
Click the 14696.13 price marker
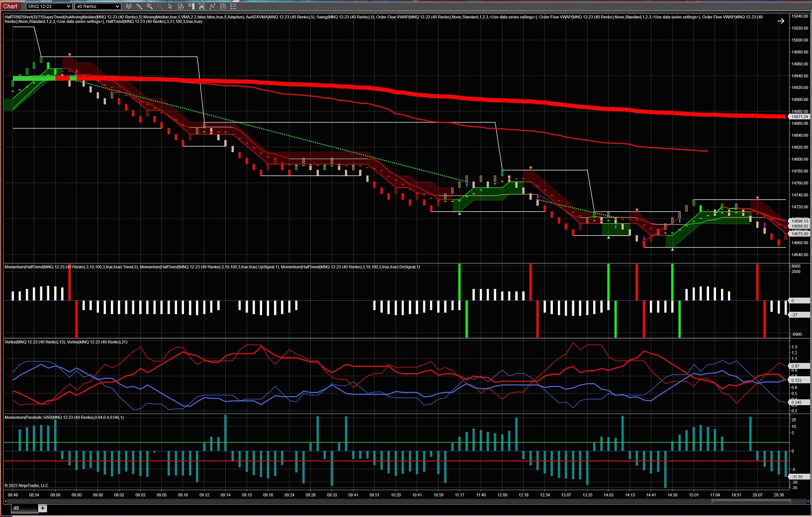tap(800, 221)
